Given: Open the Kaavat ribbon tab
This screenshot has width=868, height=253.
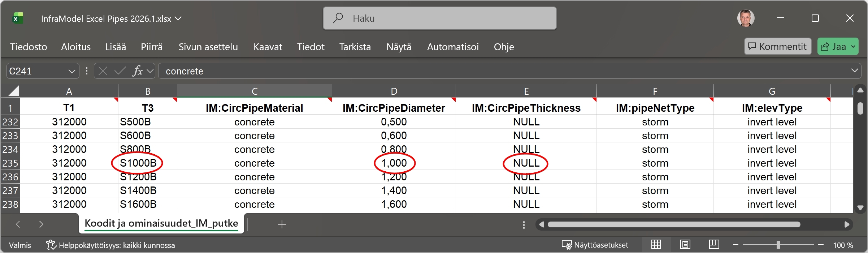Looking at the screenshot, I should pyautogui.click(x=268, y=47).
